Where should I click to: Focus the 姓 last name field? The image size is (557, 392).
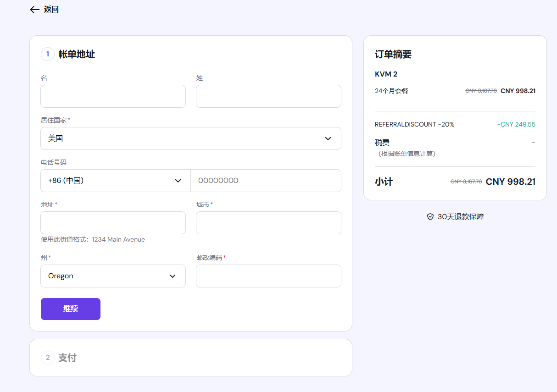pos(268,96)
